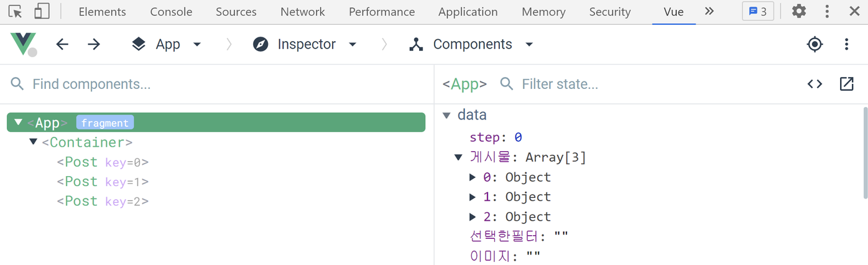This screenshot has height=265, width=868.
Task: Click the 이미지 state entry
Action: tap(505, 256)
